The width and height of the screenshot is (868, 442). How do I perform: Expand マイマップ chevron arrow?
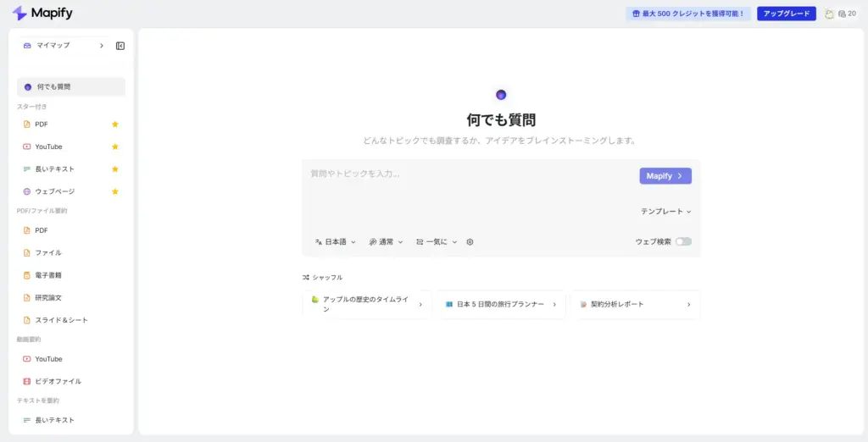point(102,46)
